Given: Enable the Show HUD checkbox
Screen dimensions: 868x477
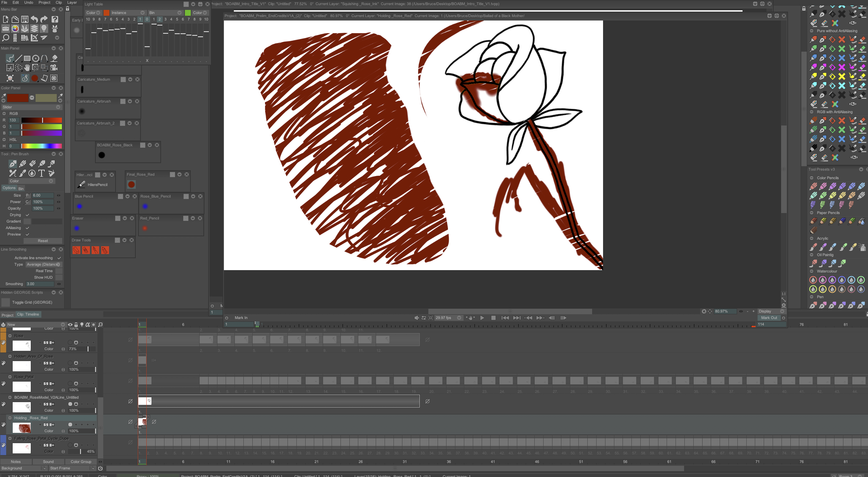Looking at the screenshot, I should [59, 277].
